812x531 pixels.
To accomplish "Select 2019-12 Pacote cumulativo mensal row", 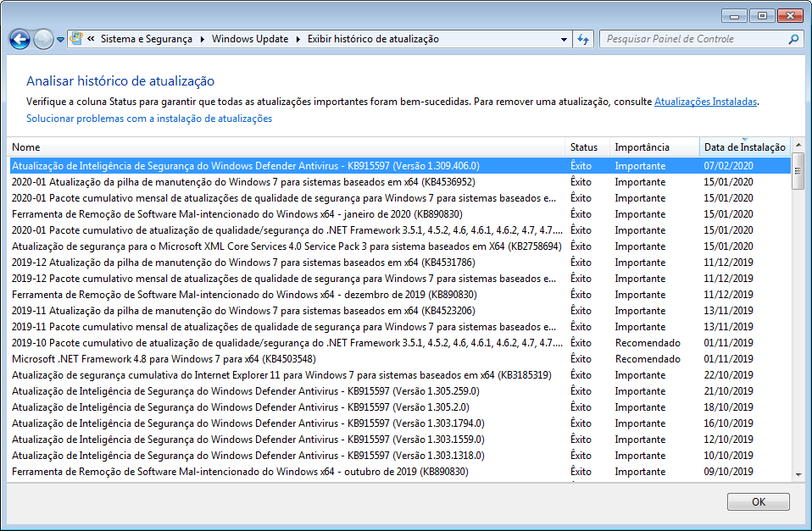I will pyautogui.click(x=400, y=278).
